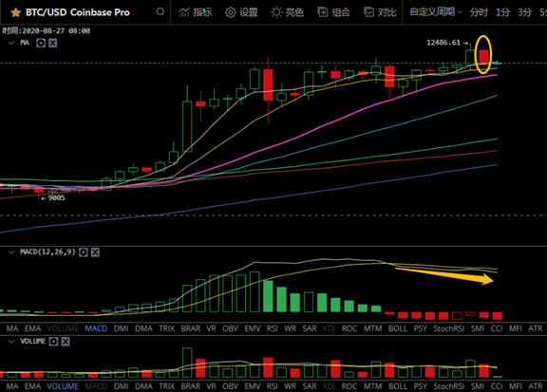This screenshot has width=547, height=392.
Task: Select CCI in the bottom VOLUME panel row
Action: 497,386
